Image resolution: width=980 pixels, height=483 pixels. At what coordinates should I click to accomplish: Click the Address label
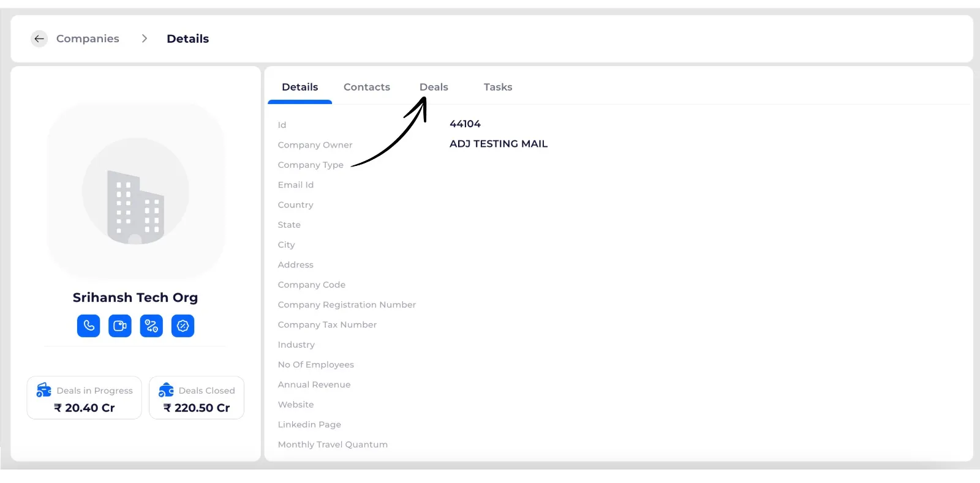(295, 265)
